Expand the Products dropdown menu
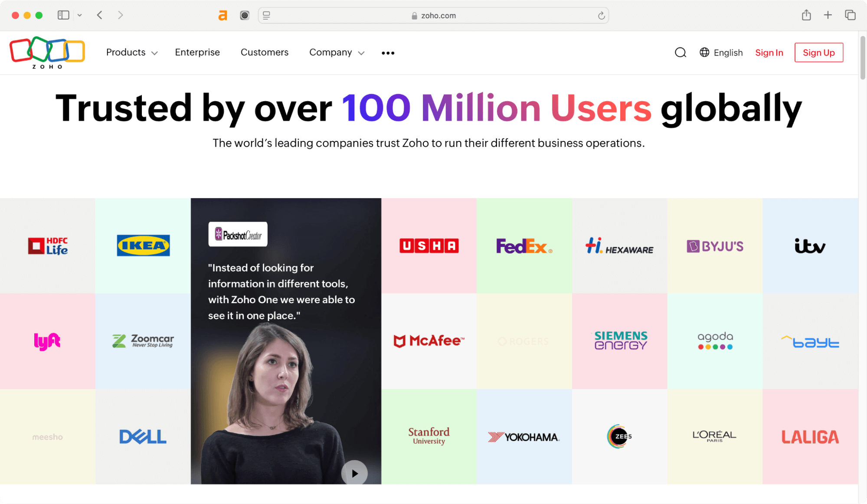Image resolution: width=867 pixels, height=504 pixels. (132, 52)
